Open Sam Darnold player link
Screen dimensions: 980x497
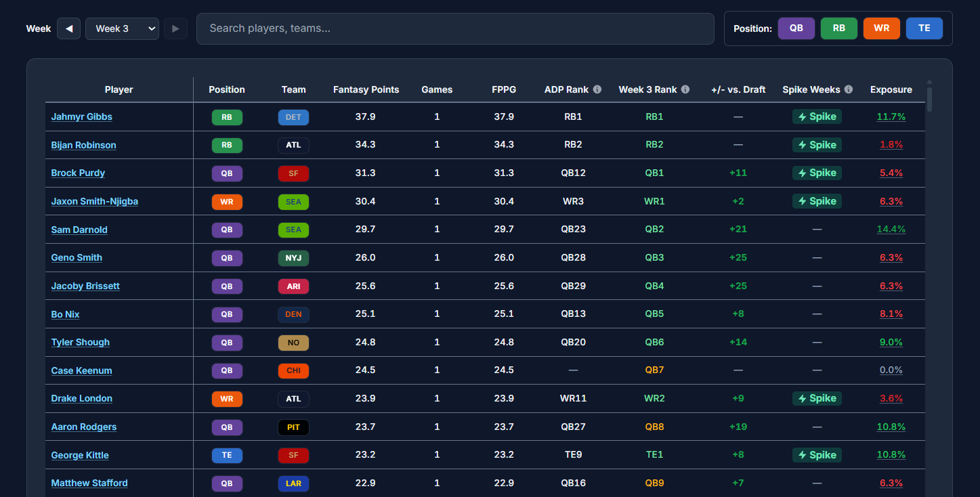click(x=79, y=230)
